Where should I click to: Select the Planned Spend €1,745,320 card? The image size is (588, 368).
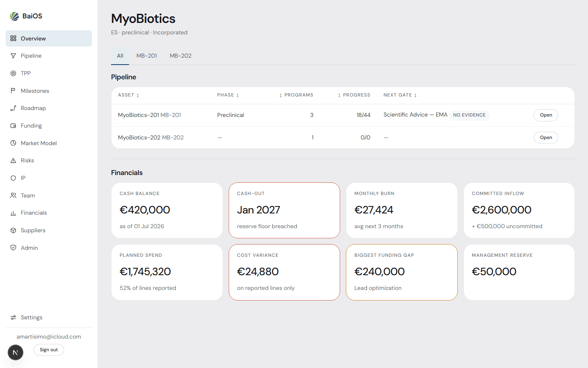tap(167, 272)
